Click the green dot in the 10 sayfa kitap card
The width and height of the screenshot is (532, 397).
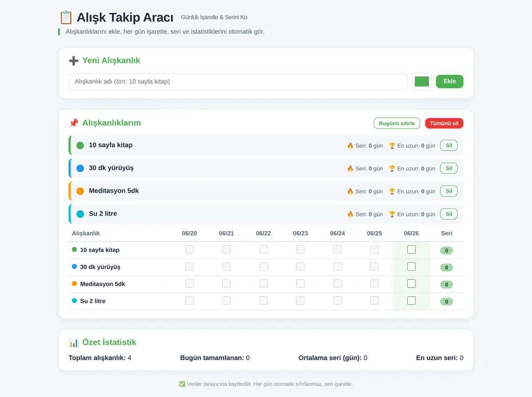tap(80, 145)
